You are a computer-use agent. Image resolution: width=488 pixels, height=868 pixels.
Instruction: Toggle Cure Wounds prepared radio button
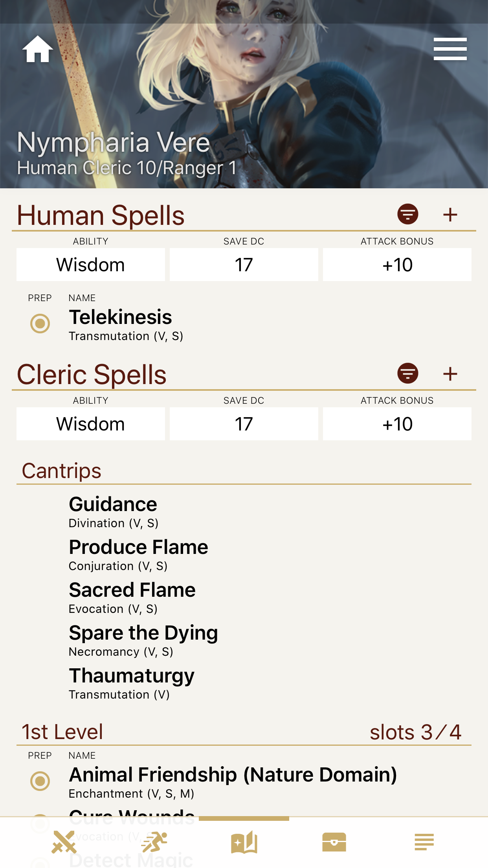tap(40, 822)
